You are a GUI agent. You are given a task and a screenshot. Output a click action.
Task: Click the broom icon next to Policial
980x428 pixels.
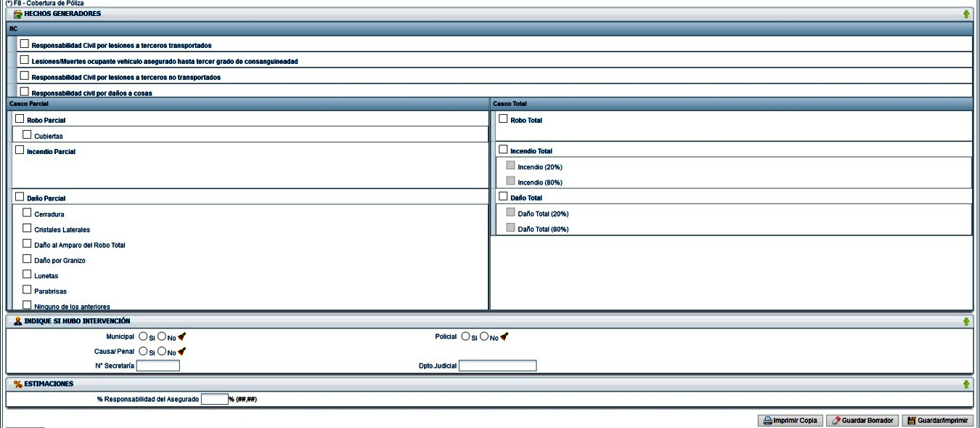(x=505, y=336)
